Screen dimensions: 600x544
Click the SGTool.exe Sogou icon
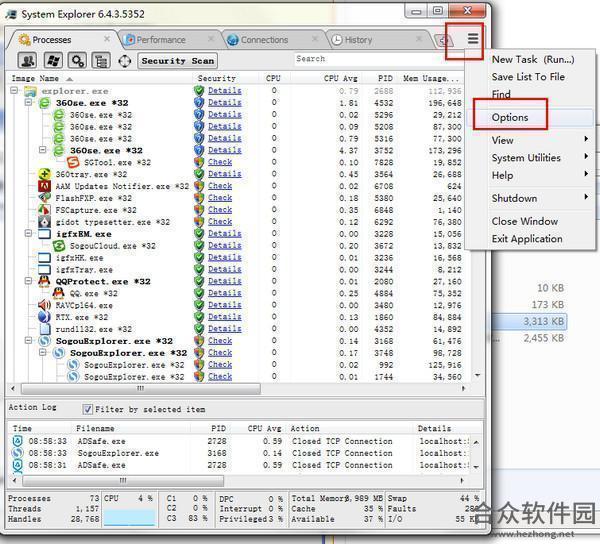pyautogui.click(x=73, y=162)
